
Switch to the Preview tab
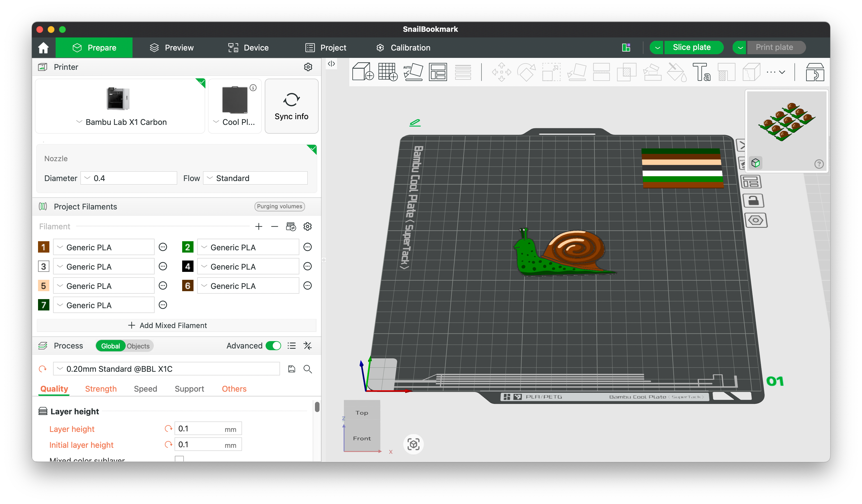pyautogui.click(x=172, y=48)
